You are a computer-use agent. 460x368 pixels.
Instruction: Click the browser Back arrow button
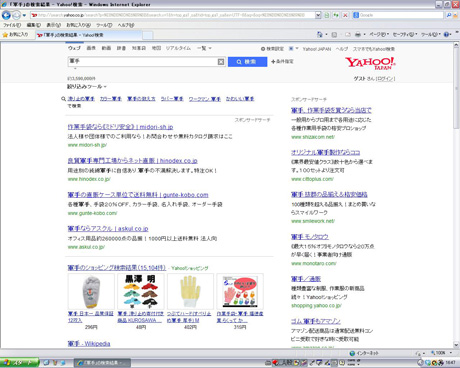[x=6, y=15]
